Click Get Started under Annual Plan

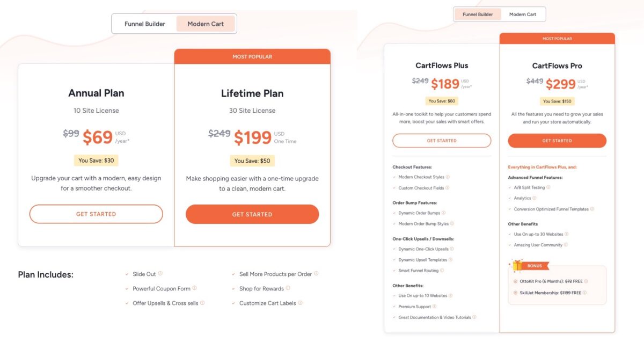point(96,214)
